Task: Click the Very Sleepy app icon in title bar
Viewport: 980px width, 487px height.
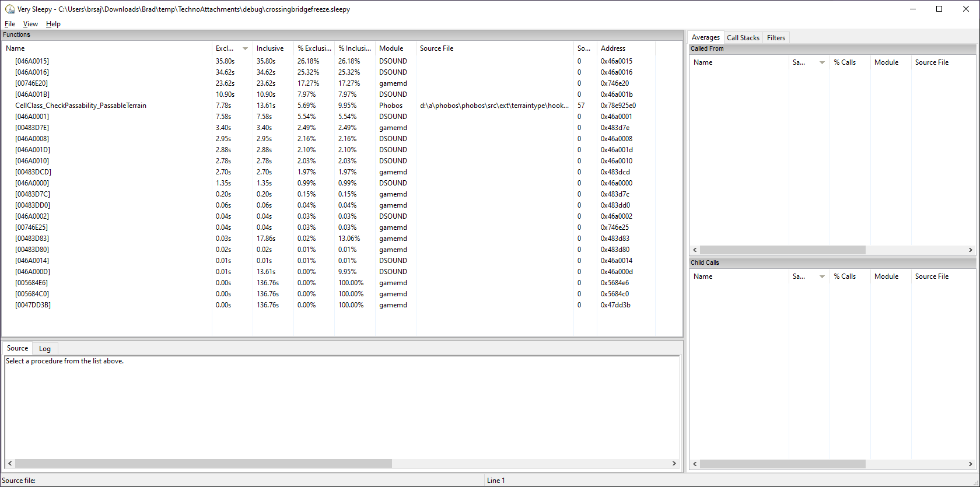Action: pos(10,9)
